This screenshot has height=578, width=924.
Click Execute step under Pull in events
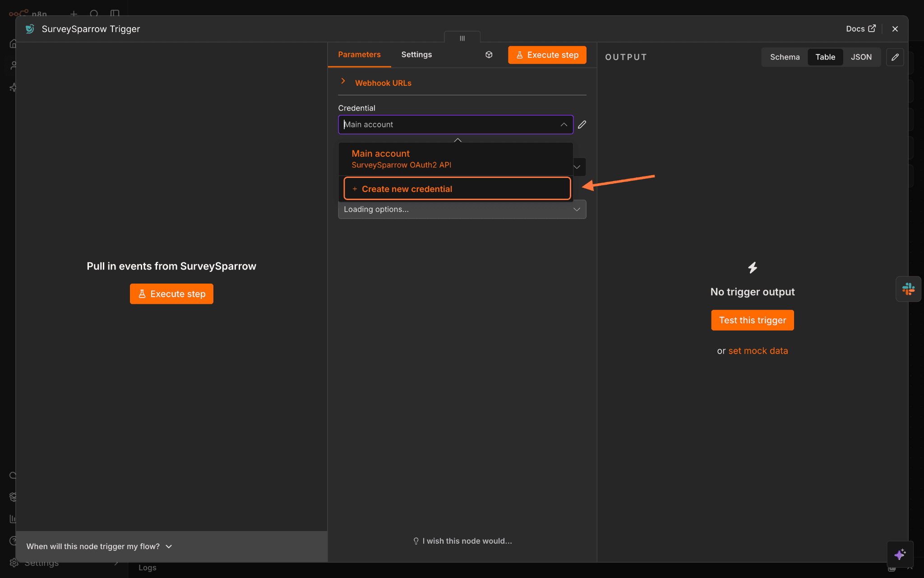point(171,294)
